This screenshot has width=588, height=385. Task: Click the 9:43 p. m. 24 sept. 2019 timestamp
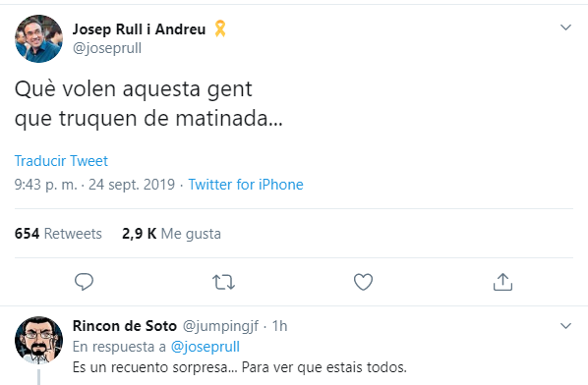94,185
